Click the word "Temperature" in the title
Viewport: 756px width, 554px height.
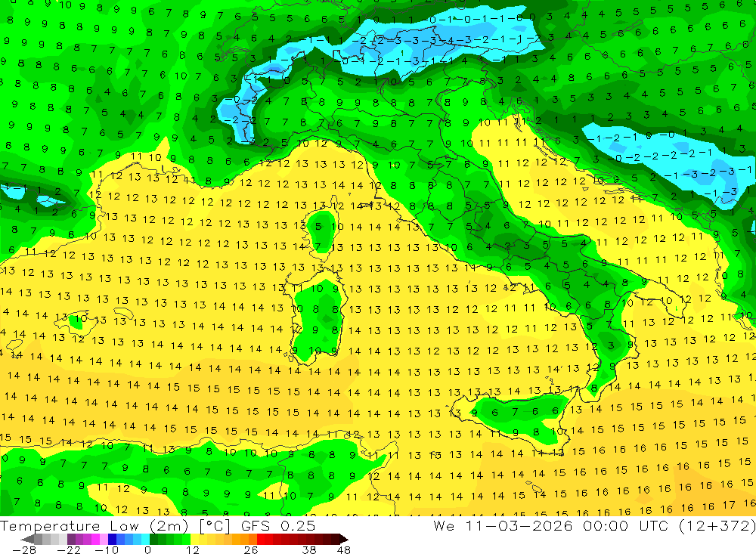point(50,526)
